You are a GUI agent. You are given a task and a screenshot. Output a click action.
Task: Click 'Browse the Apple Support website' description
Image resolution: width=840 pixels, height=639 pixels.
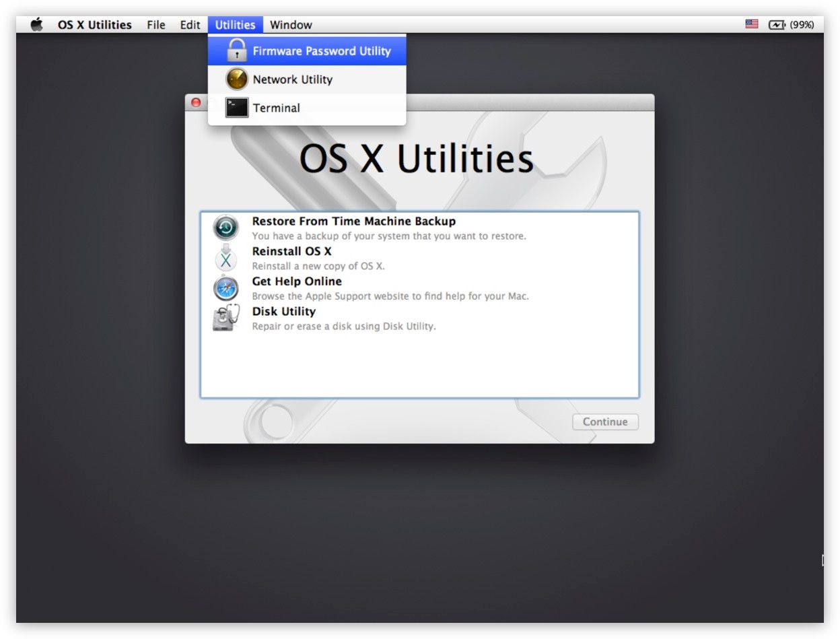coord(390,296)
